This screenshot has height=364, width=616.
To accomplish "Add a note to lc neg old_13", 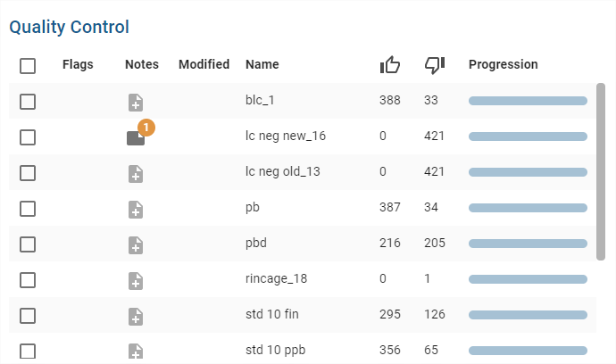I will pyautogui.click(x=136, y=173).
